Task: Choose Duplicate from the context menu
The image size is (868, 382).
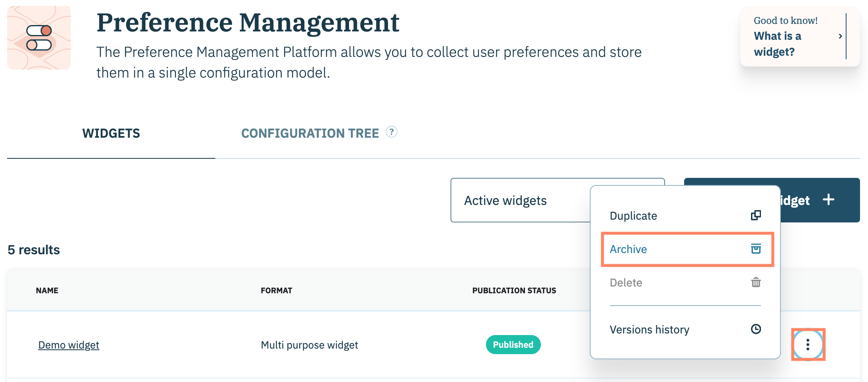Action: point(633,216)
